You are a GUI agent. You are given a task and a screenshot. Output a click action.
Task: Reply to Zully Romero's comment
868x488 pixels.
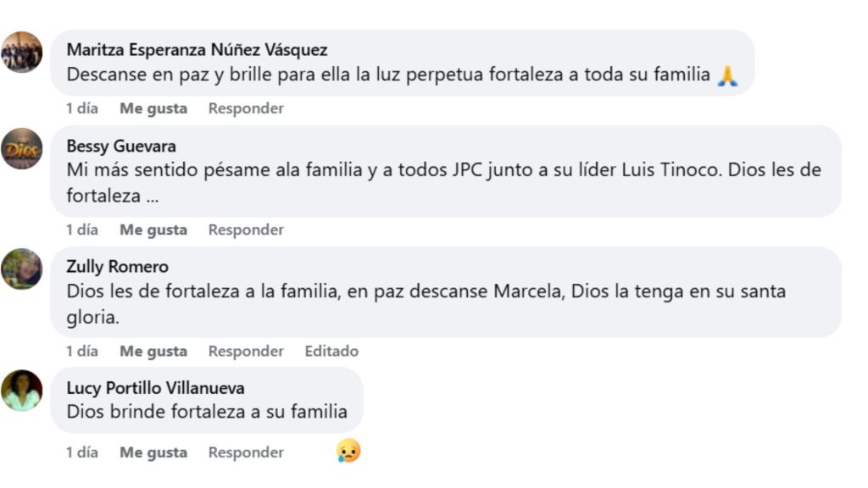pyautogui.click(x=245, y=350)
